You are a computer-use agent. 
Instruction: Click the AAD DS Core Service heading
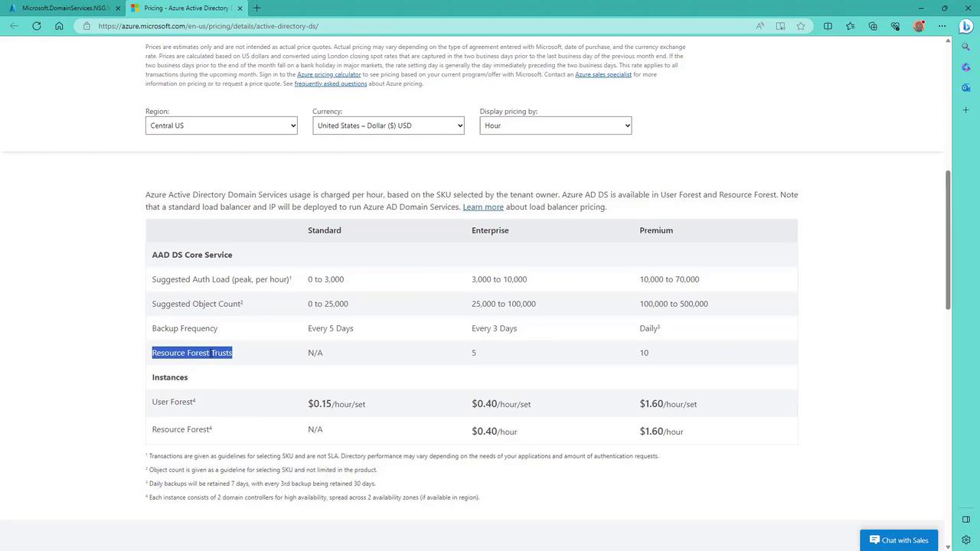click(x=192, y=255)
